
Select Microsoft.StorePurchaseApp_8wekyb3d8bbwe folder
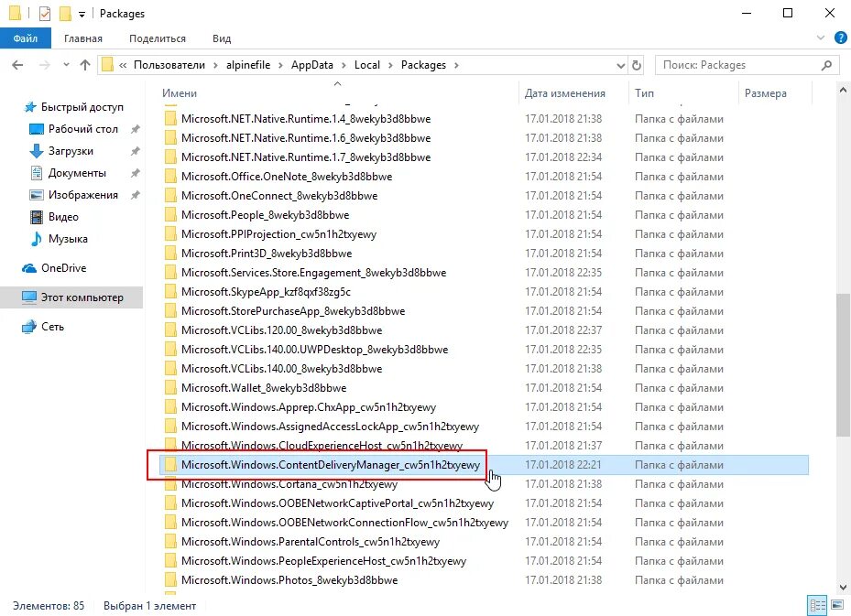pos(293,311)
